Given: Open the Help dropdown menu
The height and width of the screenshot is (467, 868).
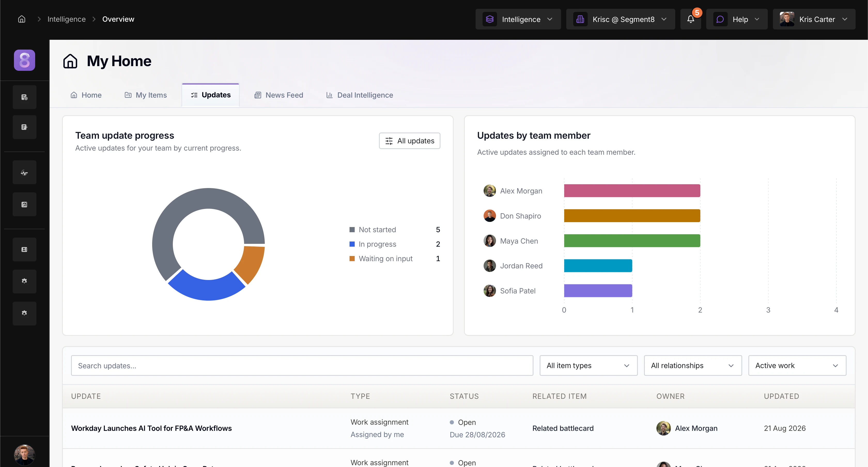Looking at the screenshot, I should 737,19.
